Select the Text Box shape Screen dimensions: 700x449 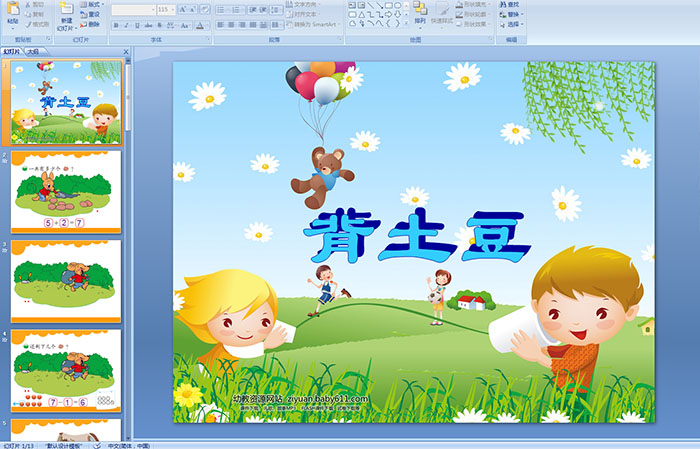tap(352, 5)
